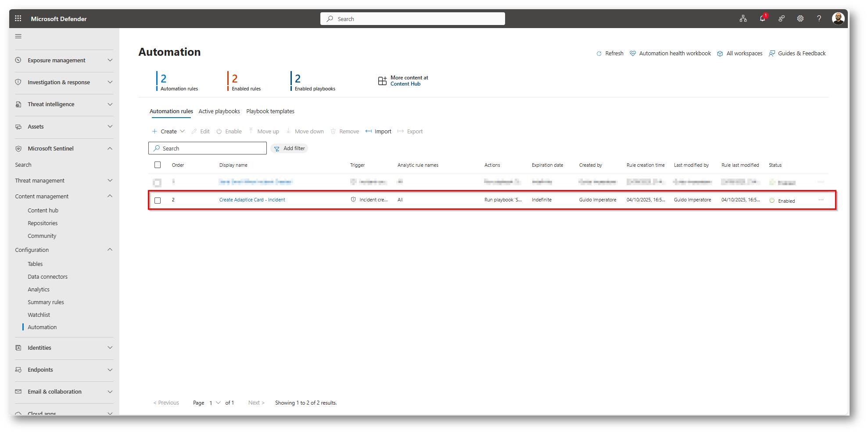Collapse the Microsoft Sentinel section
868x434 pixels.
pos(110,149)
